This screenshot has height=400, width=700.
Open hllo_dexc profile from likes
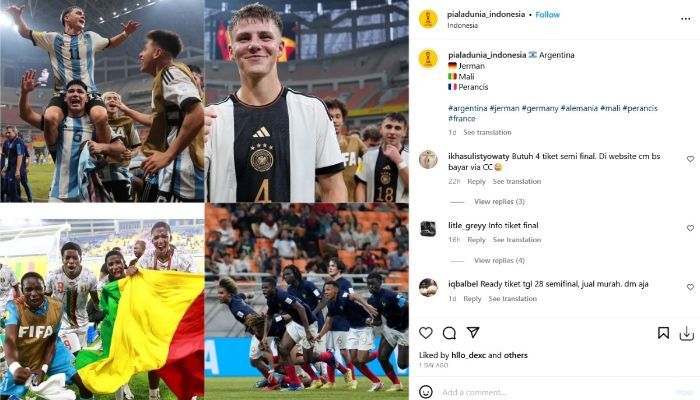(x=468, y=355)
